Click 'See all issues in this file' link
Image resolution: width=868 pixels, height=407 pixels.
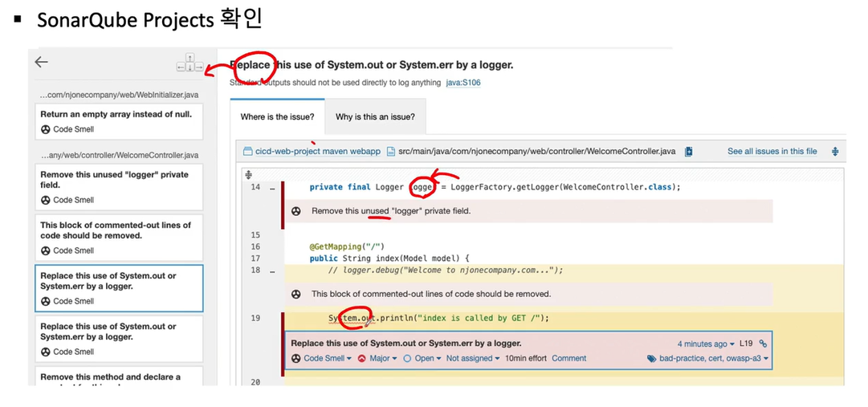(772, 151)
